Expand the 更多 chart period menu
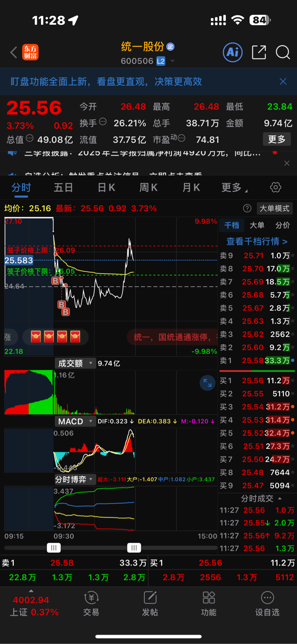The height and width of the screenshot is (644, 297). [234, 188]
